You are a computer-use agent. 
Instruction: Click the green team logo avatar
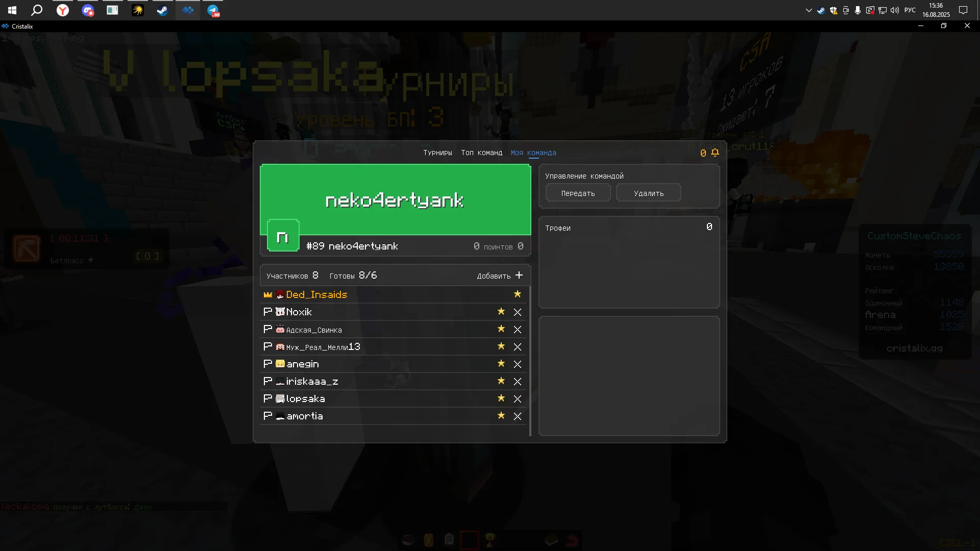[x=283, y=236]
